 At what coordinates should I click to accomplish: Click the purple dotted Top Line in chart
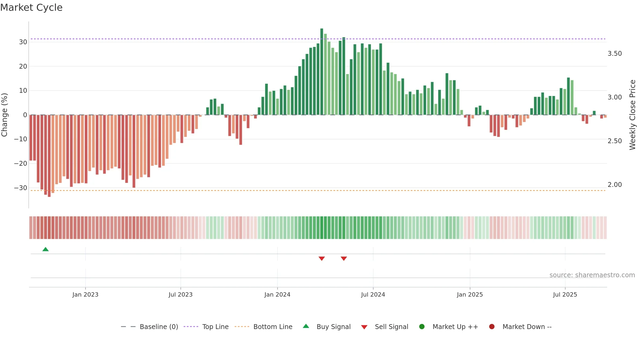[x=318, y=39]
